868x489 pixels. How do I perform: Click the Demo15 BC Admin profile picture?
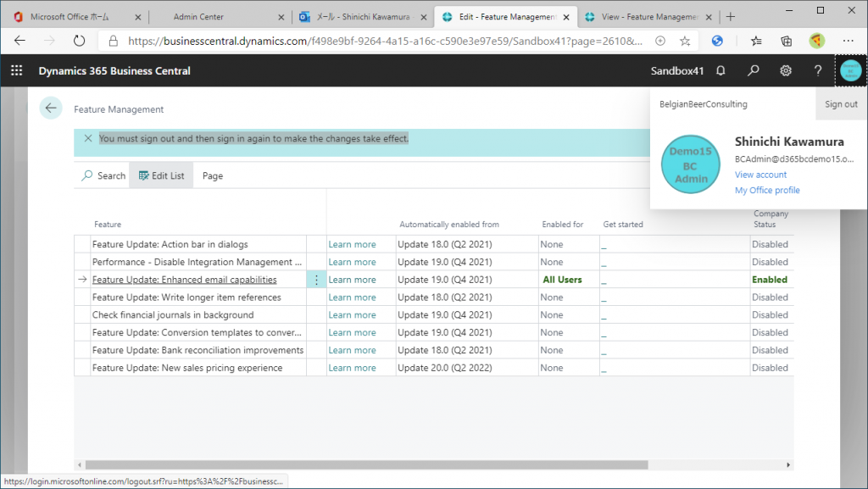click(691, 165)
